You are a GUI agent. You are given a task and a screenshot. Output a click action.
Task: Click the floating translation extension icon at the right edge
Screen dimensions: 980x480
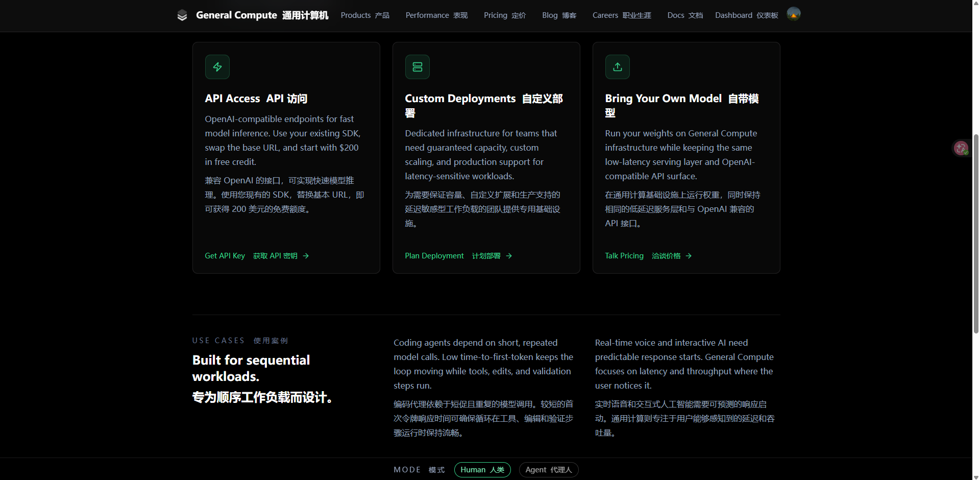click(x=961, y=148)
